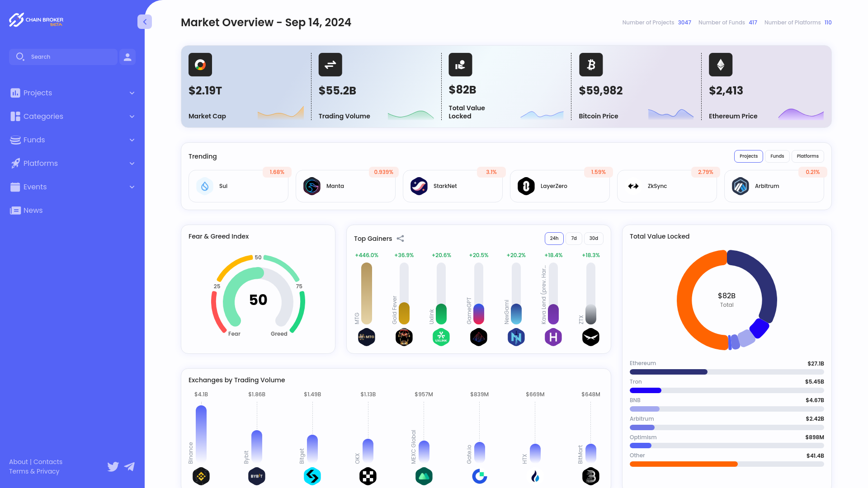Open Terms & Privacy link

tap(34, 471)
